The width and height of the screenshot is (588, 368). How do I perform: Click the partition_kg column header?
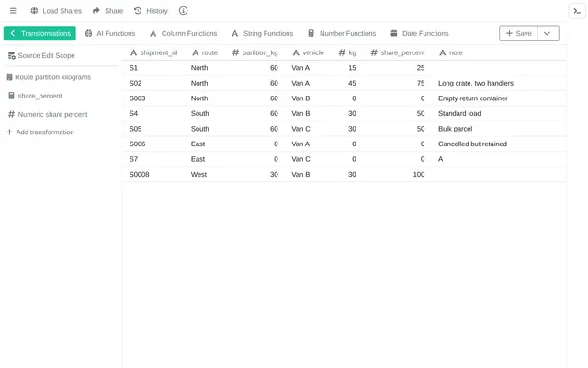(255, 53)
